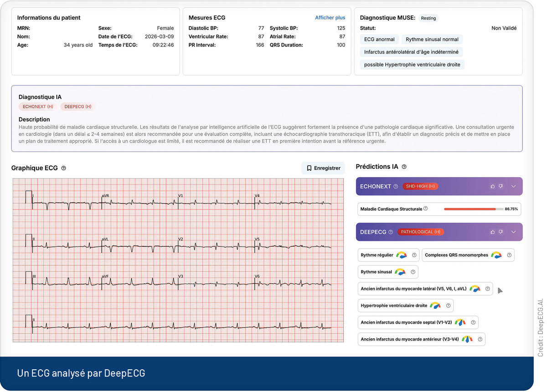Click gauge icon of Rythme sinusal
547x392 pixels.
click(x=400, y=272)
